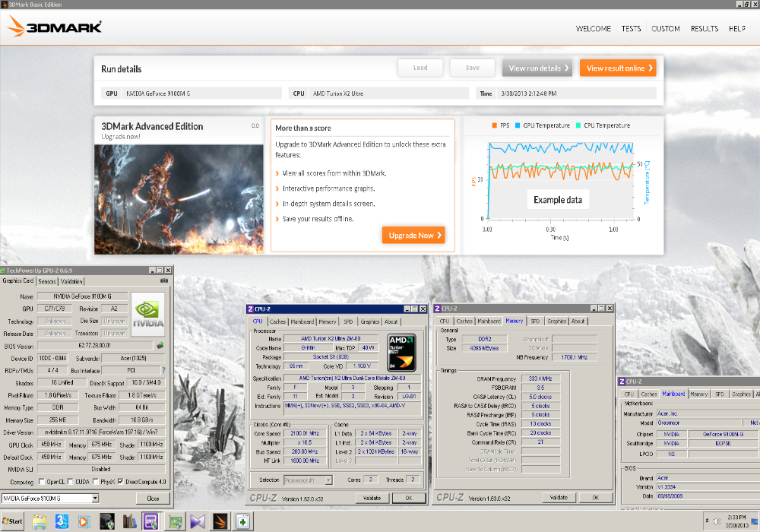The height and width of the screenshot is (532, 760).
Task: Open the books library icon in the taskbar
Action: (129, 521)
